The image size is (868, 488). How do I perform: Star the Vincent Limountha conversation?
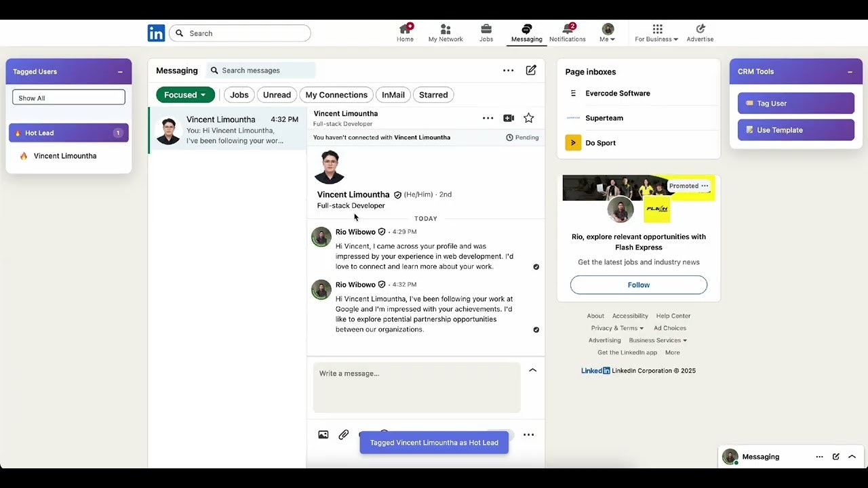coord(529,118)
